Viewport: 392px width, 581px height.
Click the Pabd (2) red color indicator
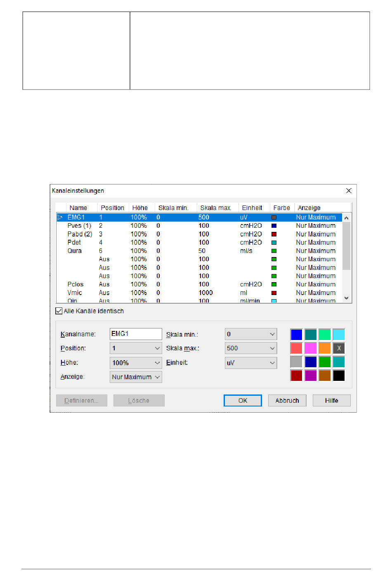[274, 234]
